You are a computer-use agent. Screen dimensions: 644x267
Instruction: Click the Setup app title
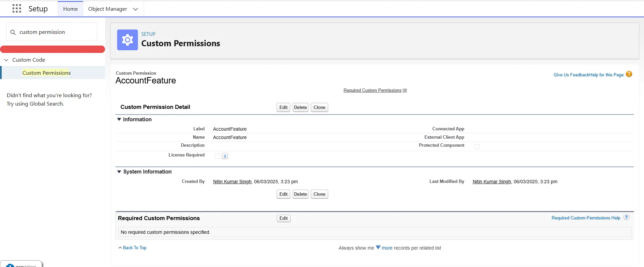point(38,9)
